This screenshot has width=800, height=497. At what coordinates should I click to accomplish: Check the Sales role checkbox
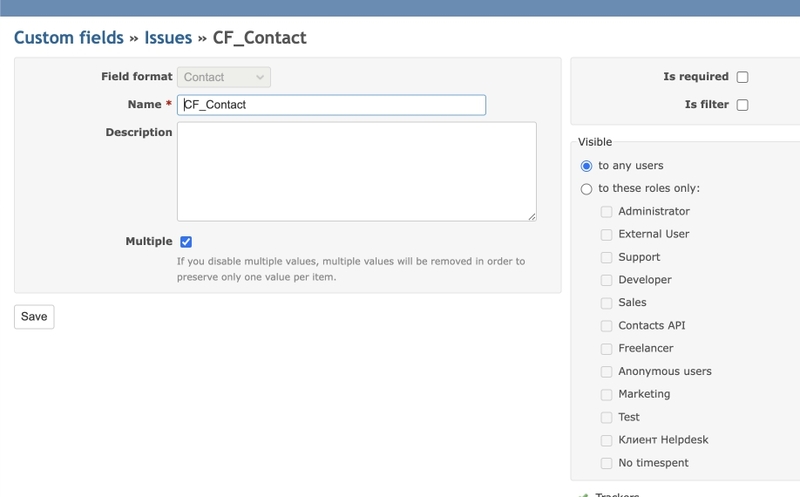tap(607, 303)
